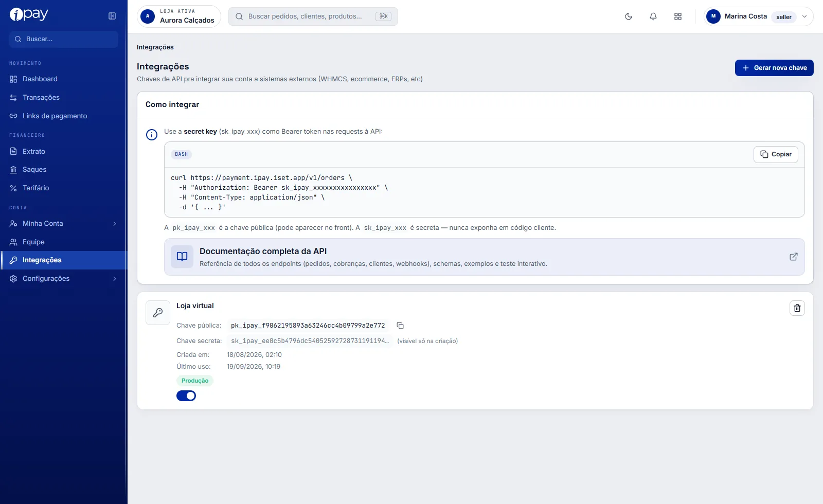823x504 pixels.
Task: Click the top search bar for pedidos
Action: coord(313,16)
